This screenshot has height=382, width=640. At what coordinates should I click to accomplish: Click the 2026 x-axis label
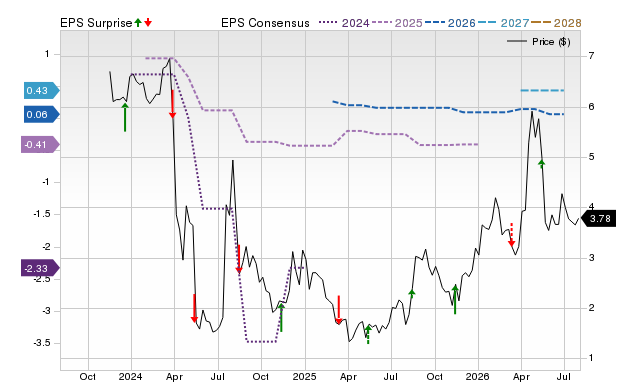[478, 376]
